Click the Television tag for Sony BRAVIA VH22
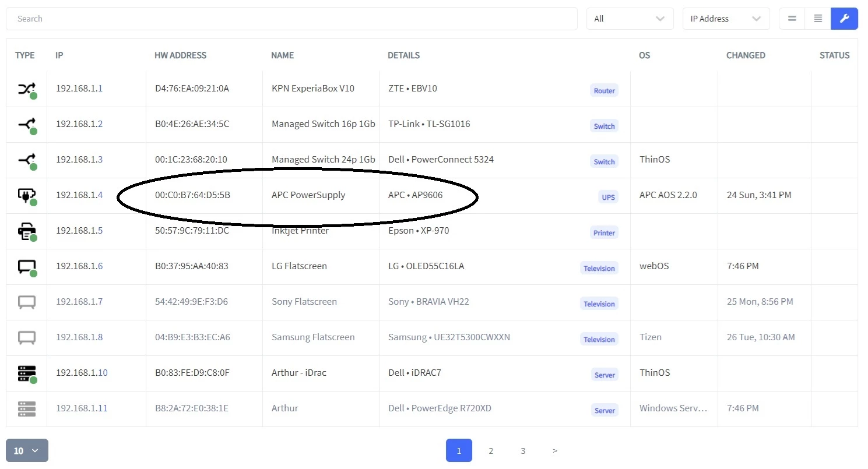 coord(599,304)
